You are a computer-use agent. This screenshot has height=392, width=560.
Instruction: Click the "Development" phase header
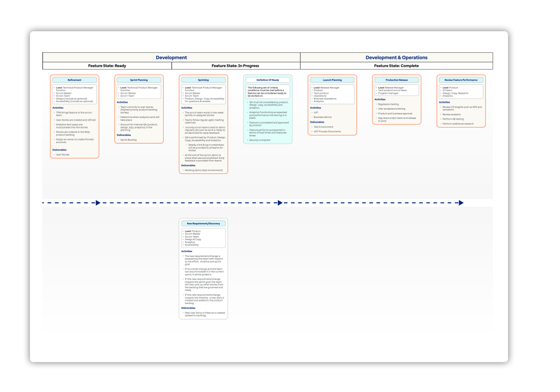(x=171, y=58)
